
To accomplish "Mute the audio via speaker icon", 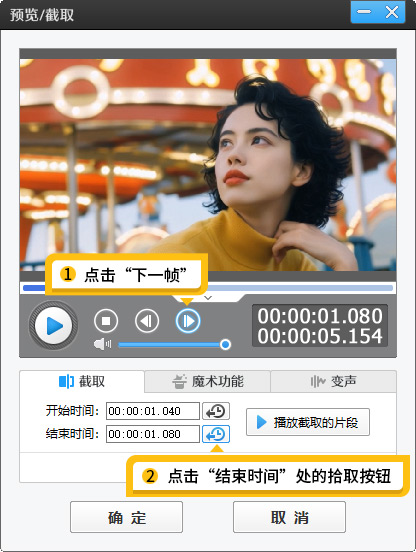I will (102, 344).
